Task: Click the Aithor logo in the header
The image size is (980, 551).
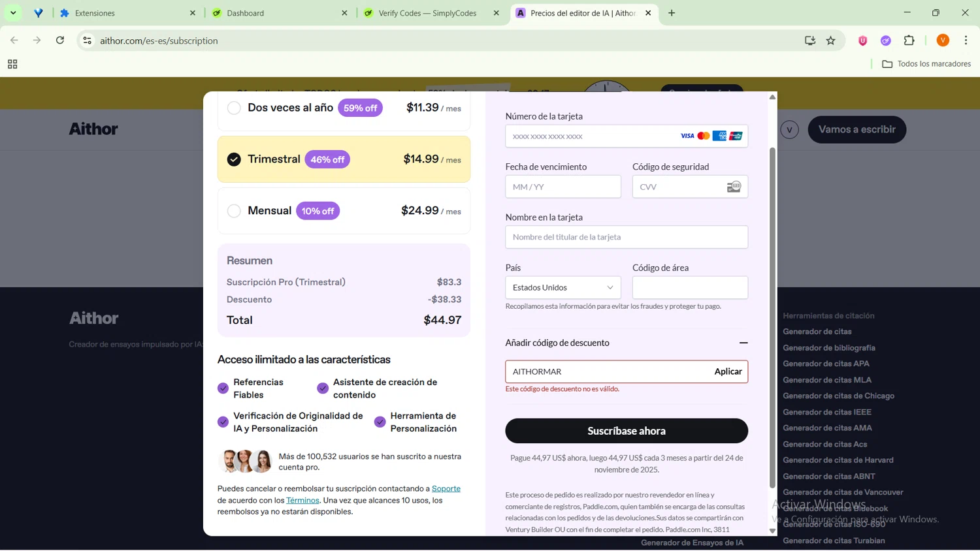Action: [93, 129]
